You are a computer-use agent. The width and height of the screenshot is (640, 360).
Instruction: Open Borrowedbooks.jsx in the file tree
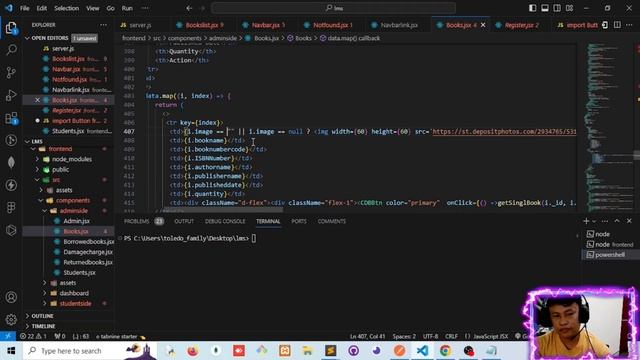(x=89, y=242)
